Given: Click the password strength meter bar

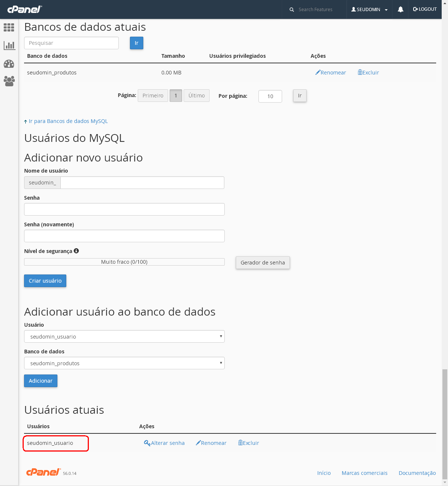Looking at the screenshot, I should (x=124, y=262).
